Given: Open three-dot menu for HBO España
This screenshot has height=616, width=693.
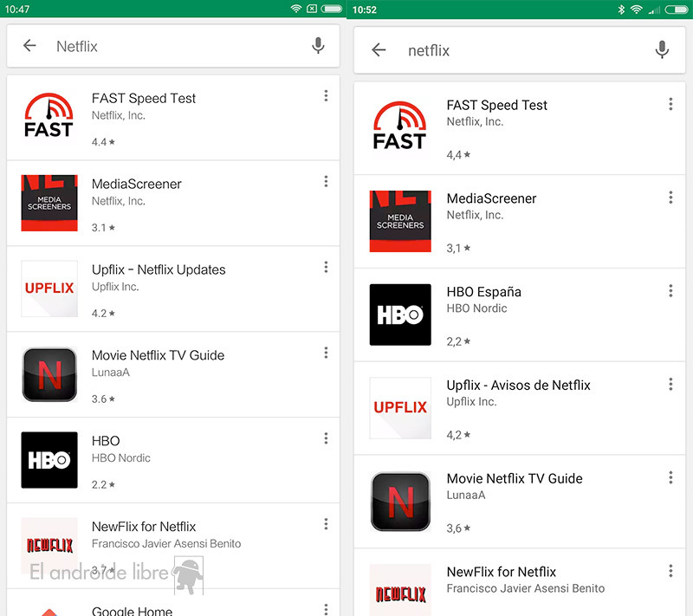Looking at the screenshot, I should (x=670, y=291).
